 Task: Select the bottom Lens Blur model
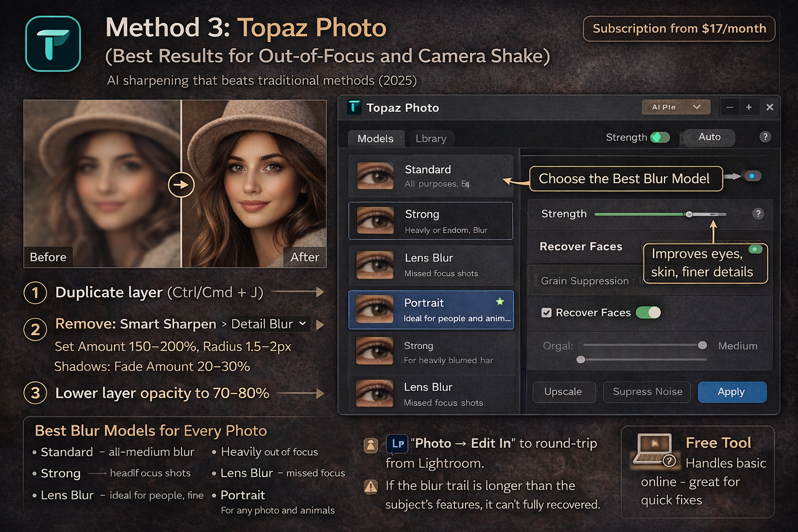pyautogui.click(x=431, y=394)
